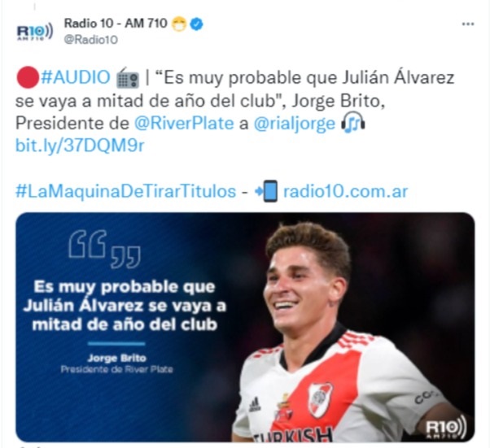Open the three-dots more options menu

(468, 24)
